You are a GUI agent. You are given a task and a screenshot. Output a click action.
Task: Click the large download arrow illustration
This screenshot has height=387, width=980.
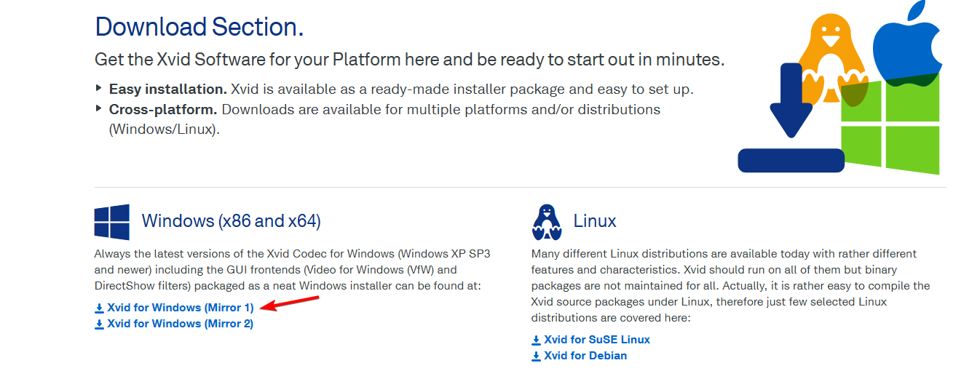tap(791, 118)
